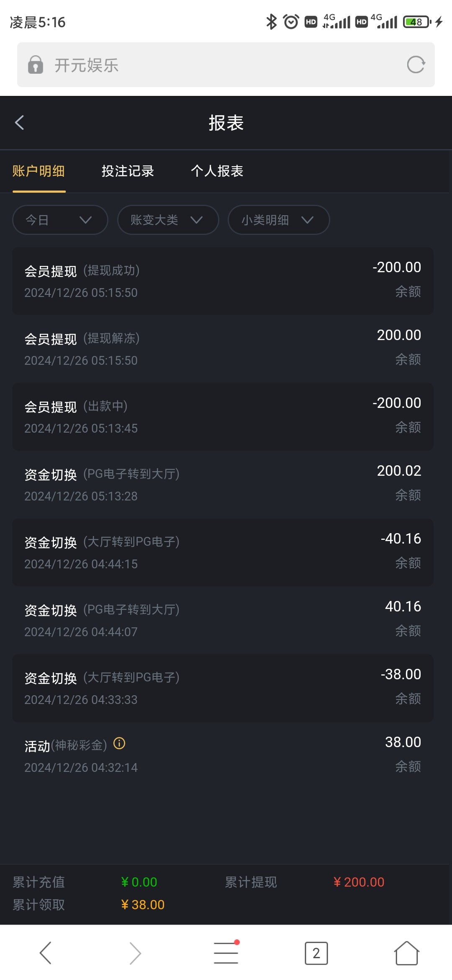Open info icon beside 神秘彩金
Screen dimensions: 452x980
click(x=119, y=743)
